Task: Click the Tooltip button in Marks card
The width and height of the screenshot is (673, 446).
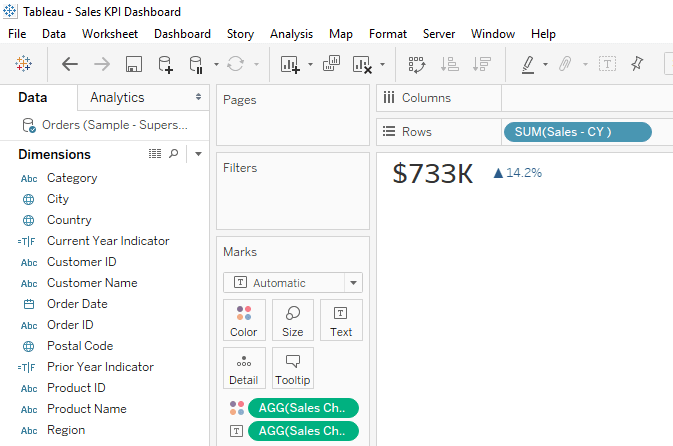Action: pyautogui.click(x=293, y=368)
